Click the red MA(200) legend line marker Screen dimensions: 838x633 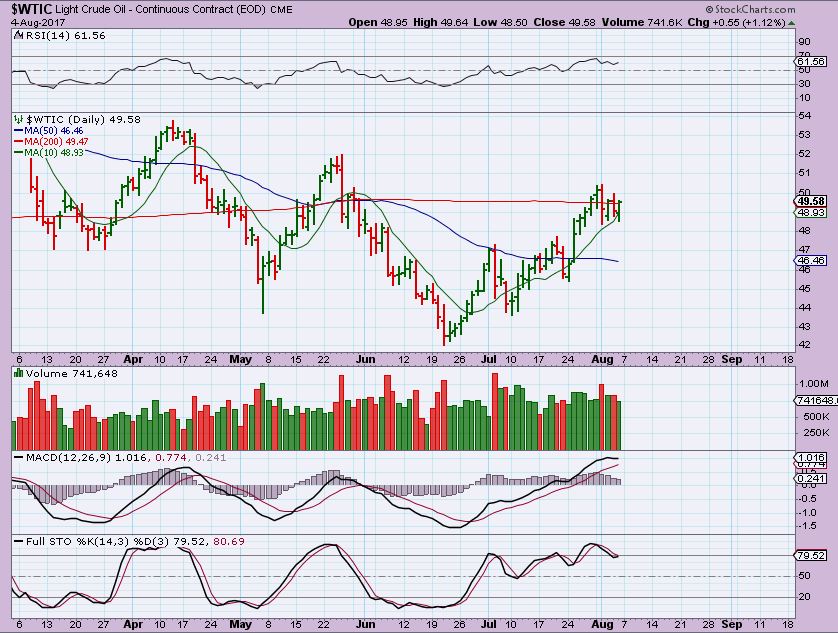point(18,142)
